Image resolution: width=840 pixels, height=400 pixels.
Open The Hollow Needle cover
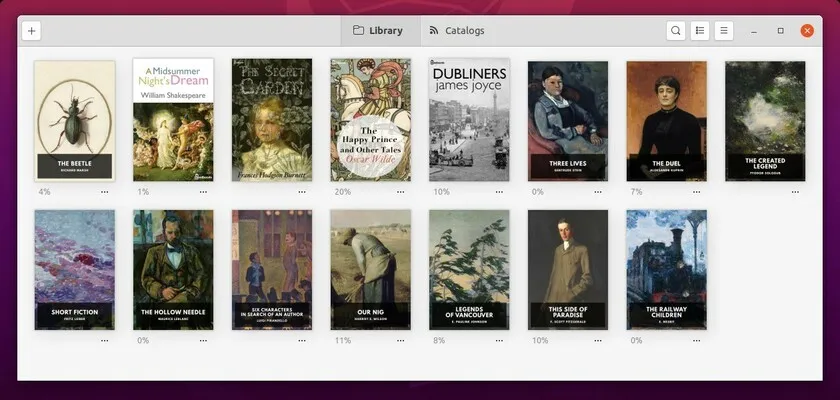tap(173, 270)
